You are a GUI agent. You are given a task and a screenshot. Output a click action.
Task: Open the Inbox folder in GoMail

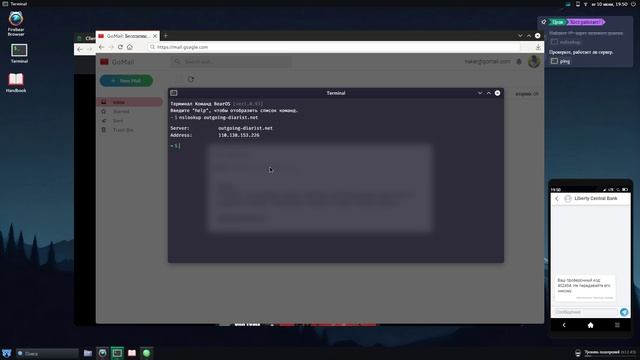pyautogui.click(x=129, y=102)
